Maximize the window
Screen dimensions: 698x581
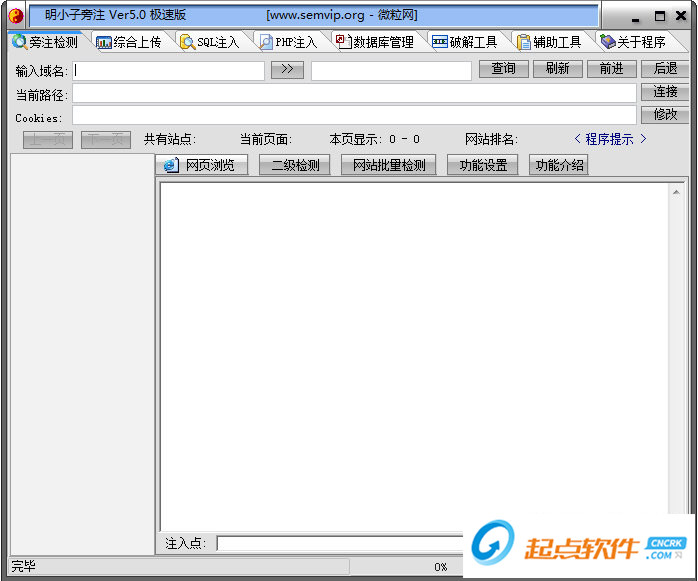pos(660,16)
